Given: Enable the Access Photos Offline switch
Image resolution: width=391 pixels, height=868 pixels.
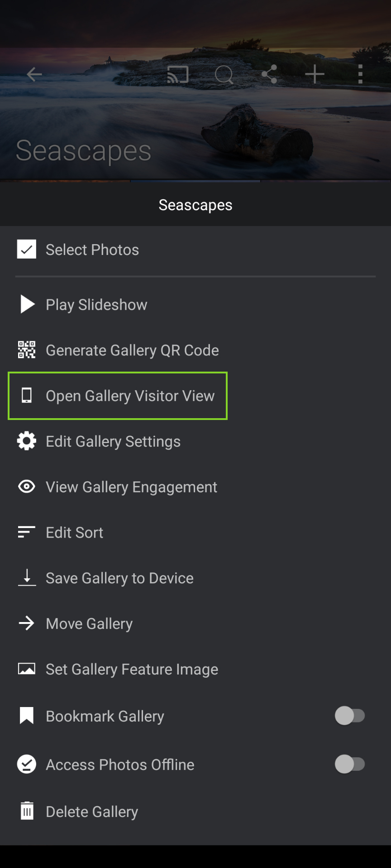Looking at the screenshot, I should [350, 764].
